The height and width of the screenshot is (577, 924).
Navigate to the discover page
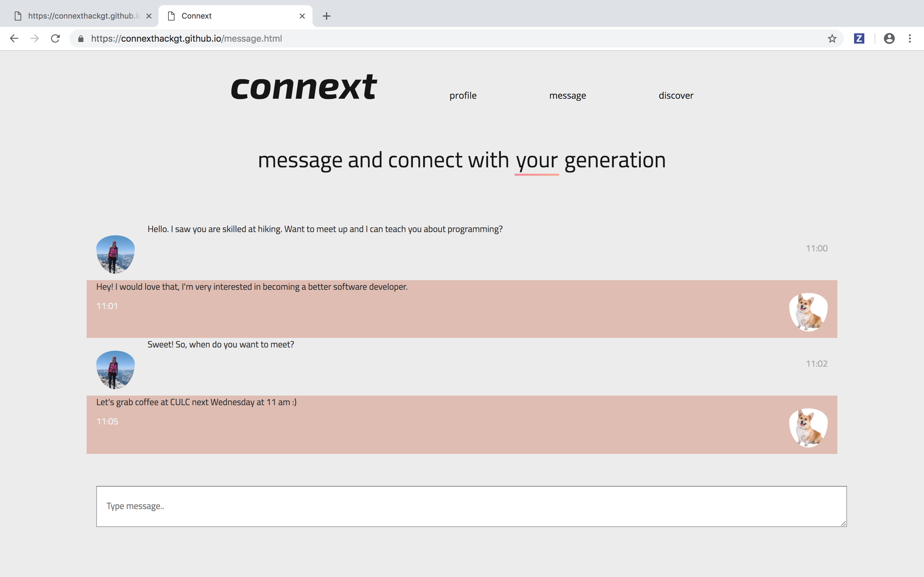click(x=676, y=96)
